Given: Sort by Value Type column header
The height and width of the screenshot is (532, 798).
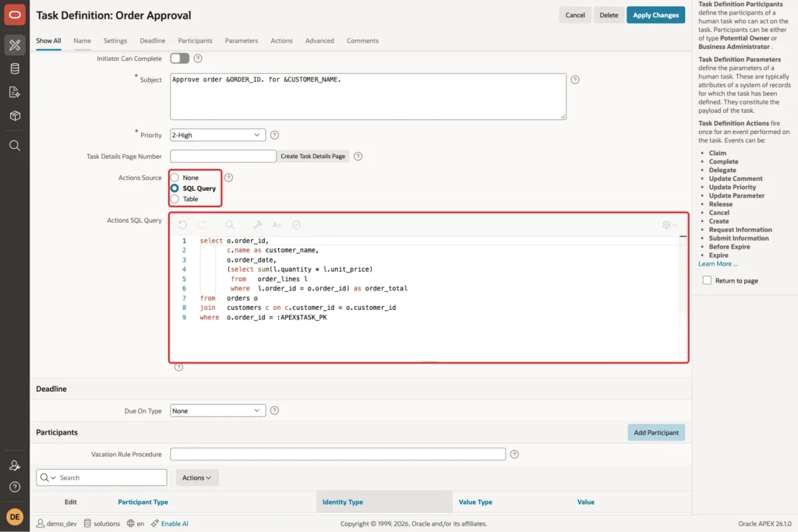Looking at the screenshot, I should pyautogui.click(x=475, y=502).
